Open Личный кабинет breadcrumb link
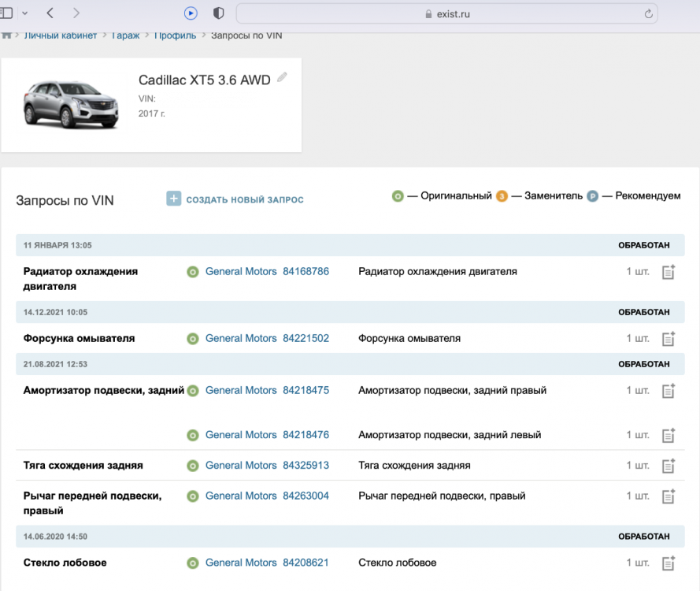This screenshot has width=700, height=591. [61, 35]
